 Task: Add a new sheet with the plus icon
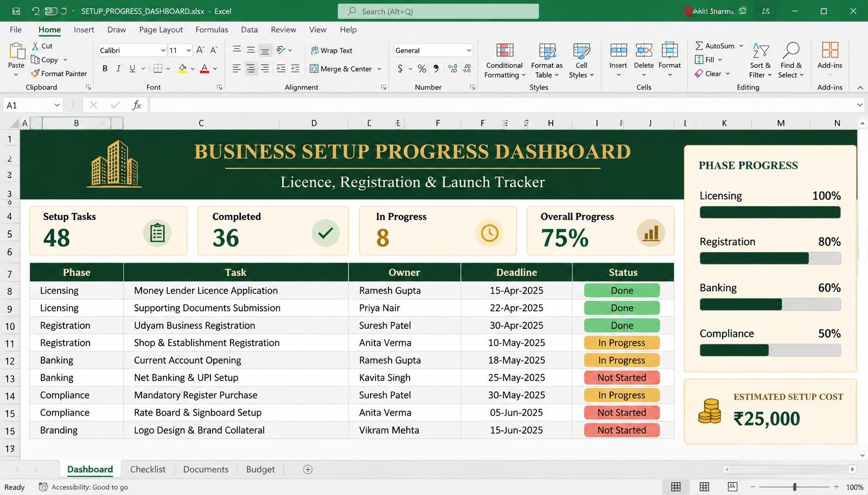[308, 469]
